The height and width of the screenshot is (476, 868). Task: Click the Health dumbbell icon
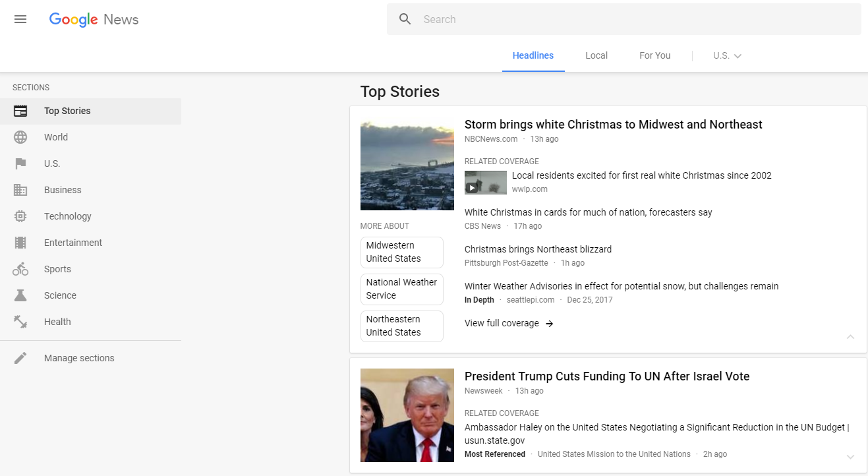(20, 322)
